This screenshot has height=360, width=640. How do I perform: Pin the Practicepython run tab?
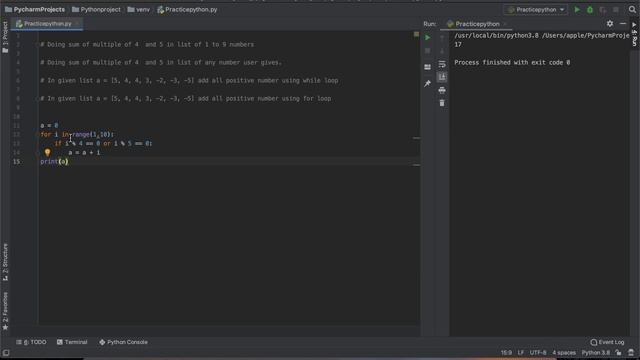point(427,84)
